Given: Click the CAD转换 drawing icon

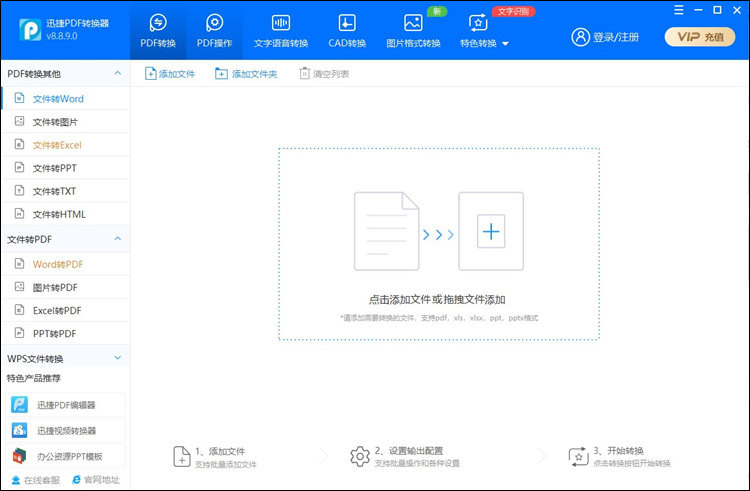Looking at the screenshot, I should [x=347, y=22].
